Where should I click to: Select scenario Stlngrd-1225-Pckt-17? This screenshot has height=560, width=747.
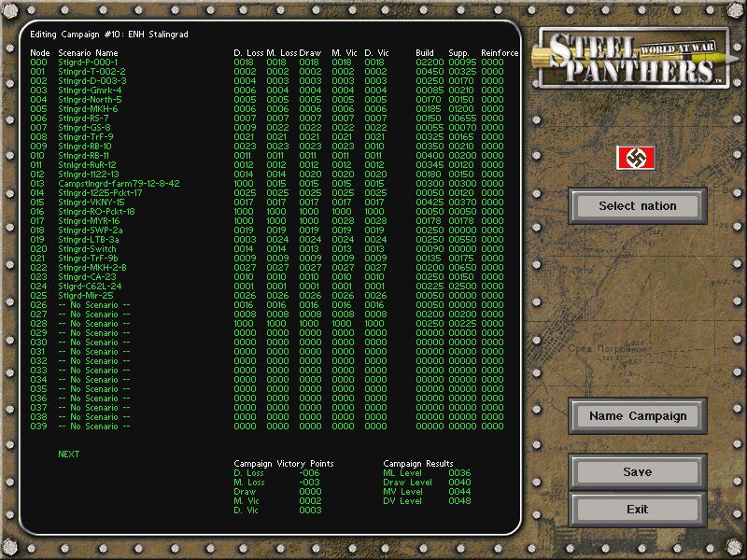tap(100, 193)
